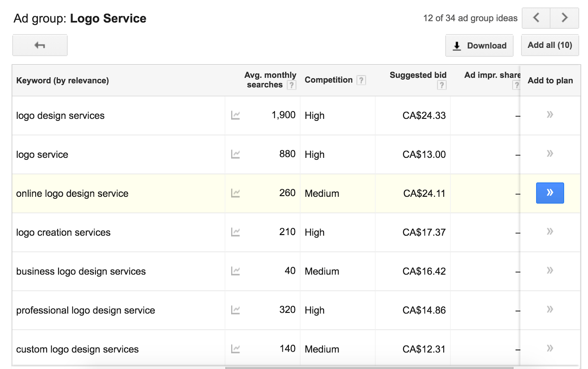Add logo design services keyword to plan
The width and height of the screenshot is (588, 369).
pos(550,115)
